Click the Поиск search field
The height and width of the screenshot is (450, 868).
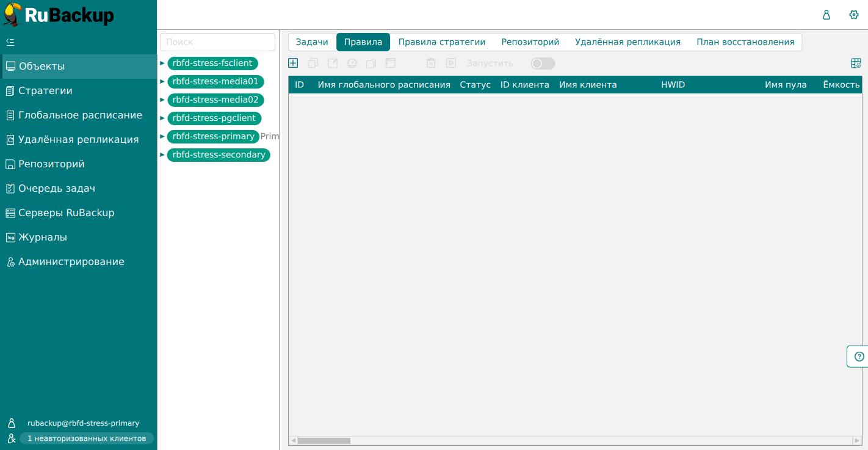click(217, 42)
